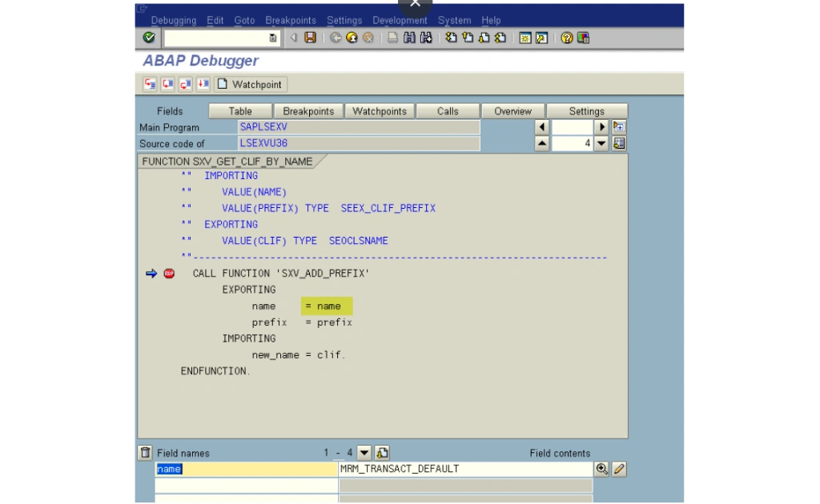Click the MRM_TRANSACT_DEFAULT field contents
Screen dimensions: 820x504
coord(465,469)
